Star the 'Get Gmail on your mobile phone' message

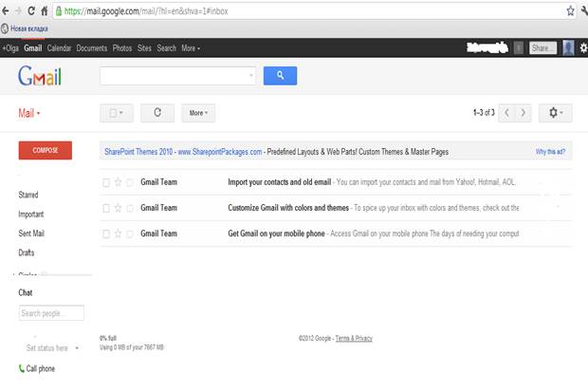(x=119, y=233)
